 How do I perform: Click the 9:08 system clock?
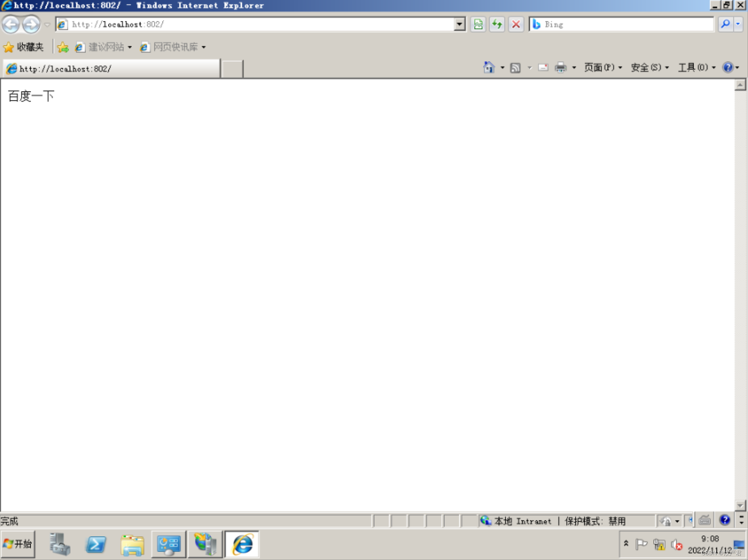tap(710, 539)
